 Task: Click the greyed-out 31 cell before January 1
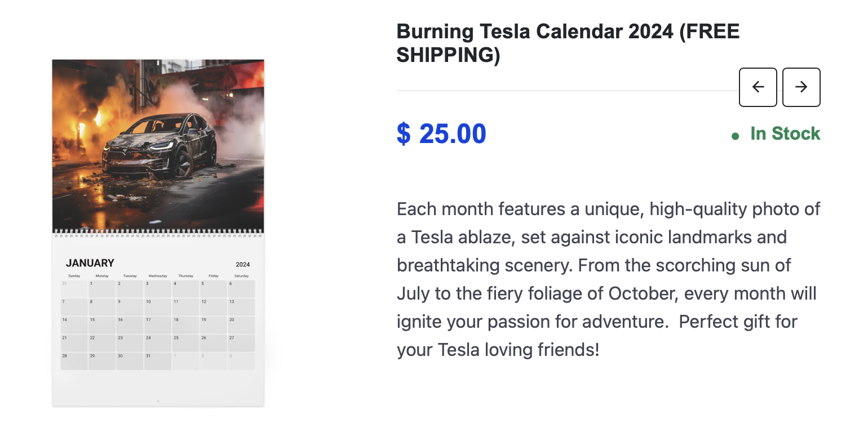pos(74,289)
